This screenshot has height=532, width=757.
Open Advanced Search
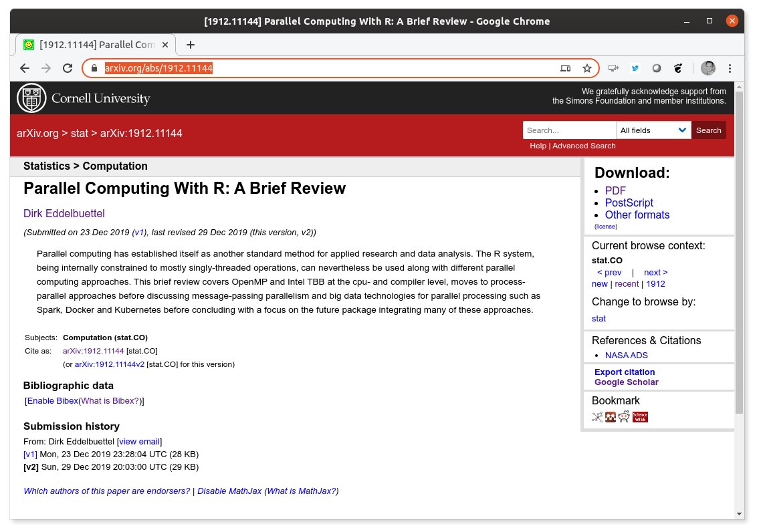click(x=584, y=146)
